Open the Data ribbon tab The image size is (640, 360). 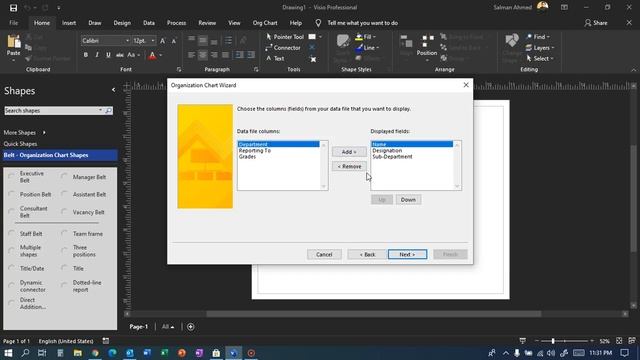(149, 23)
